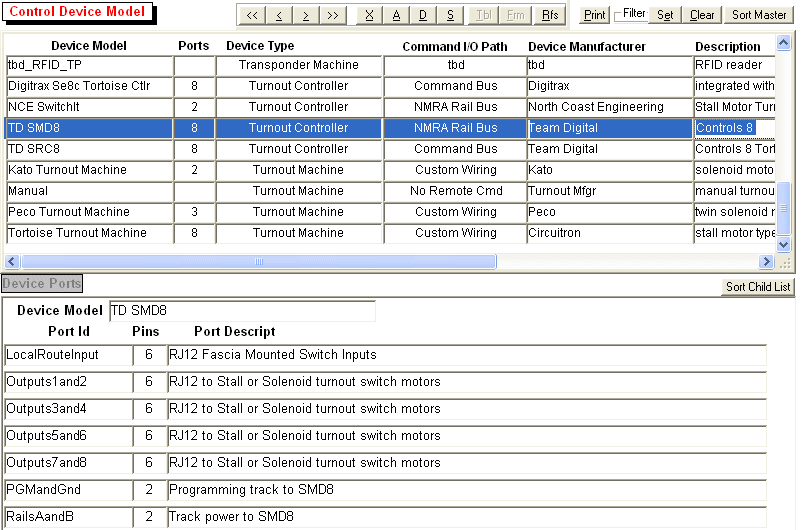This screenshot has height=530, width=801.
Task: Select the Manual device model cell
Action: pyautogui.click(x=89, y=191)
